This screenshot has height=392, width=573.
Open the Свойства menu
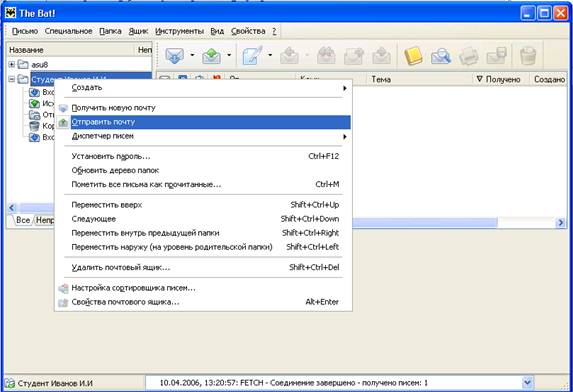(x=248, y=31)
